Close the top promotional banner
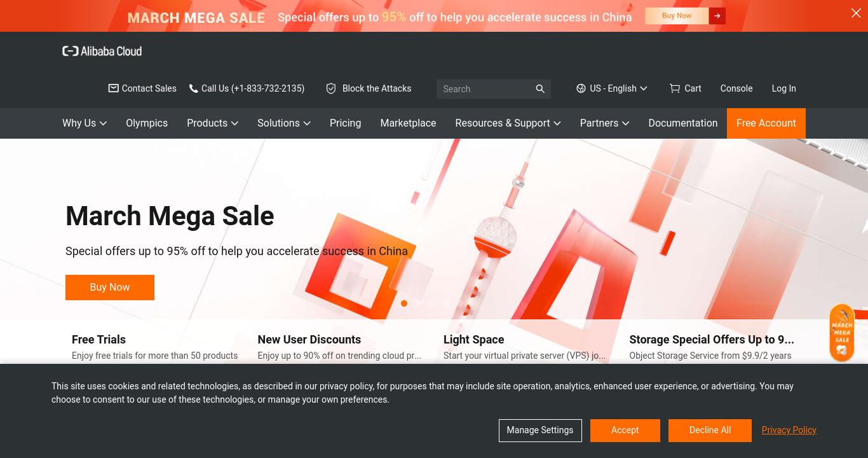 856,13
